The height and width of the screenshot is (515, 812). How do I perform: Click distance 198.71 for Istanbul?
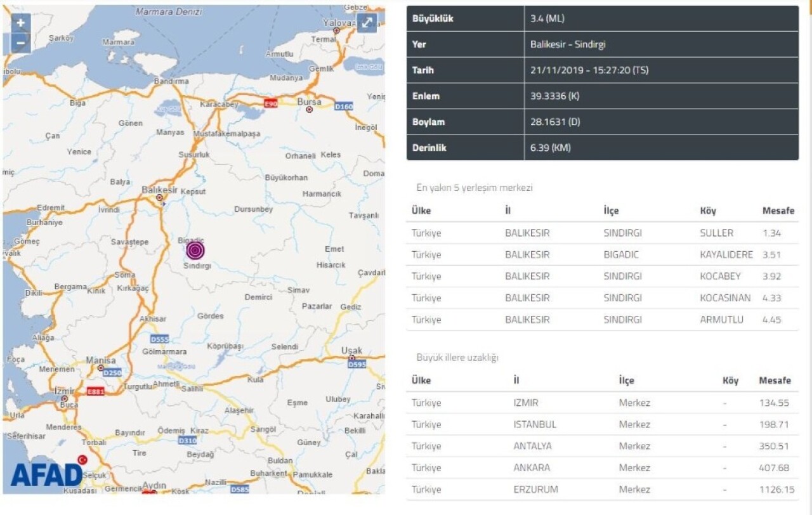[774, 424]
